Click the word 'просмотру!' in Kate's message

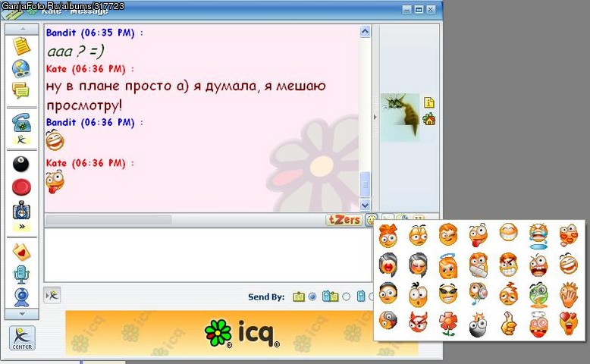click(x=84, y=105)
